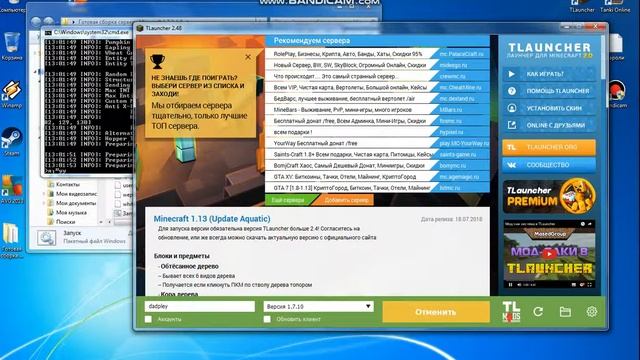Open the TLauncher.org orange button

tap(549, 147)
